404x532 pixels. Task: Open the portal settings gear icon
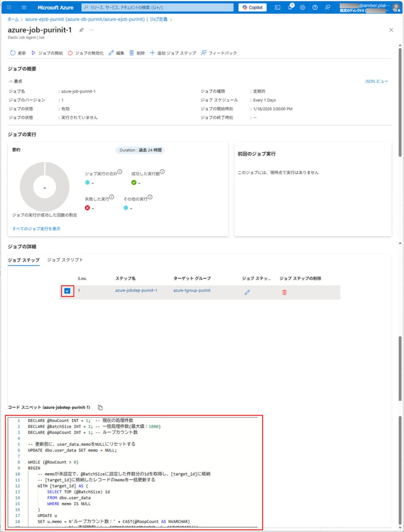[x=303, y=7]
